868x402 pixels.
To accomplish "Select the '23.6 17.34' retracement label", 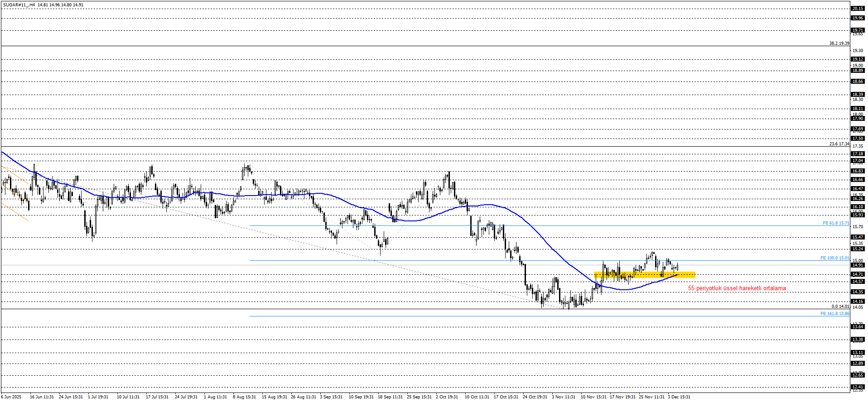I will point(839,144).
